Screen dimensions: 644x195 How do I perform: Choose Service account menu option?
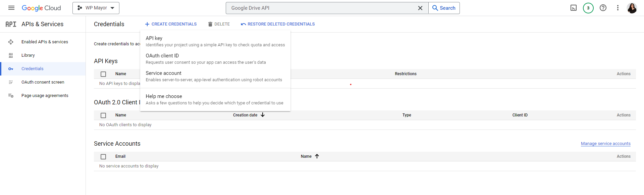[164, 73]
